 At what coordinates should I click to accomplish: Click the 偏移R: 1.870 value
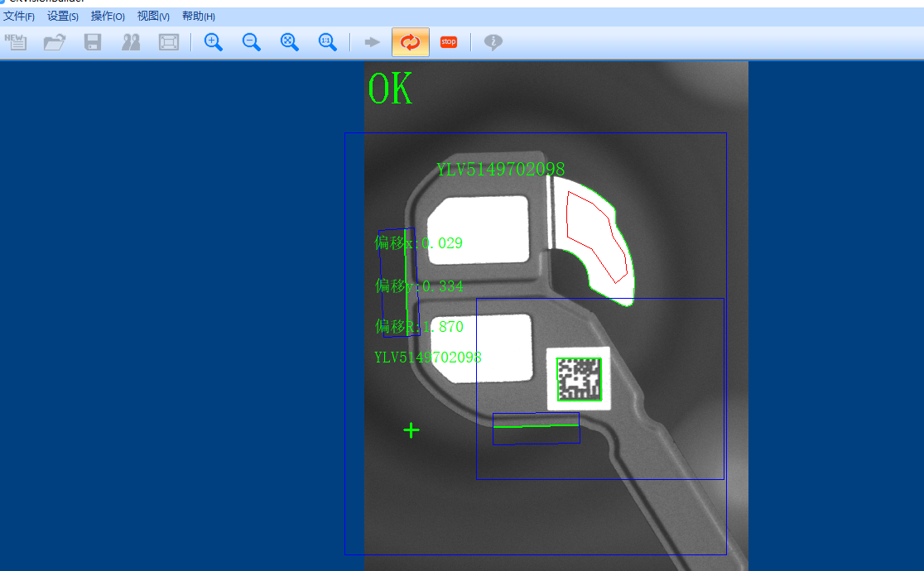point(419,326)
